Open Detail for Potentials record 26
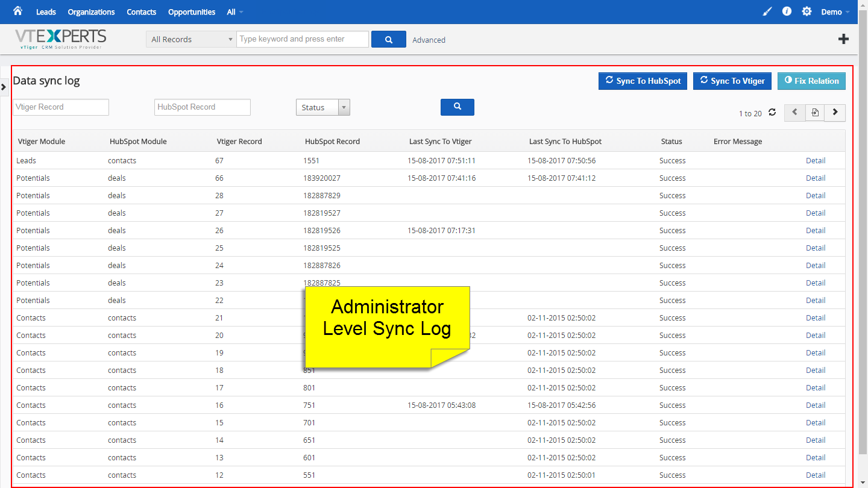868x488 pixels. [x=816, y=230]
